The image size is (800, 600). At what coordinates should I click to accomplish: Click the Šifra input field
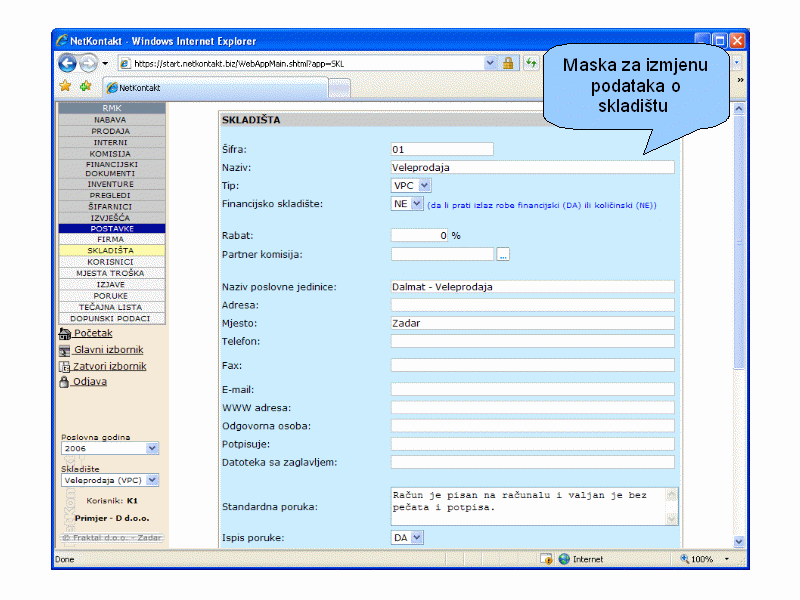[x=442, y=149]
